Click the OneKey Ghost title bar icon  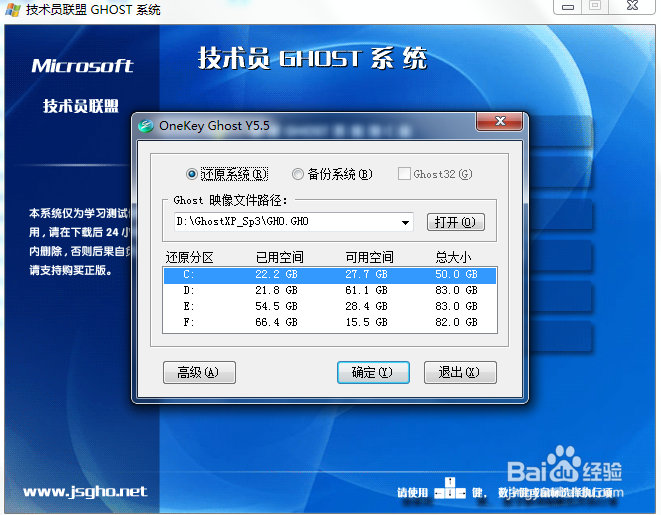pos(146,126)
